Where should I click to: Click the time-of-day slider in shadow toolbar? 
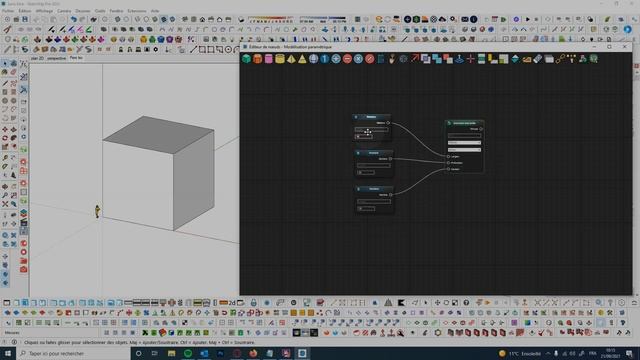tap(322, 20)
